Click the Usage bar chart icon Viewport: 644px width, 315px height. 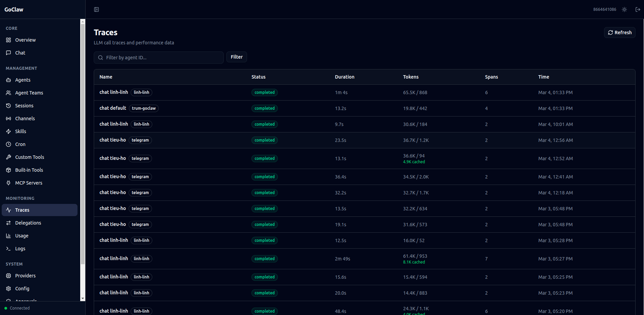point(8,236)
